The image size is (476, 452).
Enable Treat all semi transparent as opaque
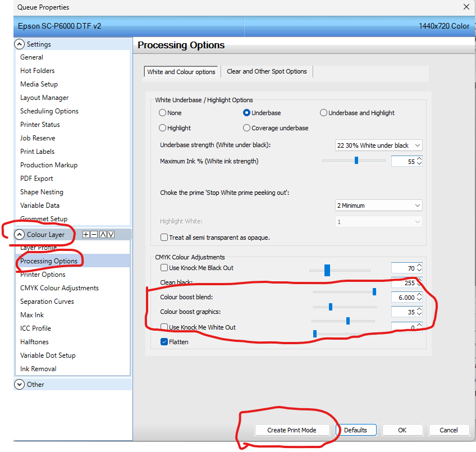[x=164, y=238]
